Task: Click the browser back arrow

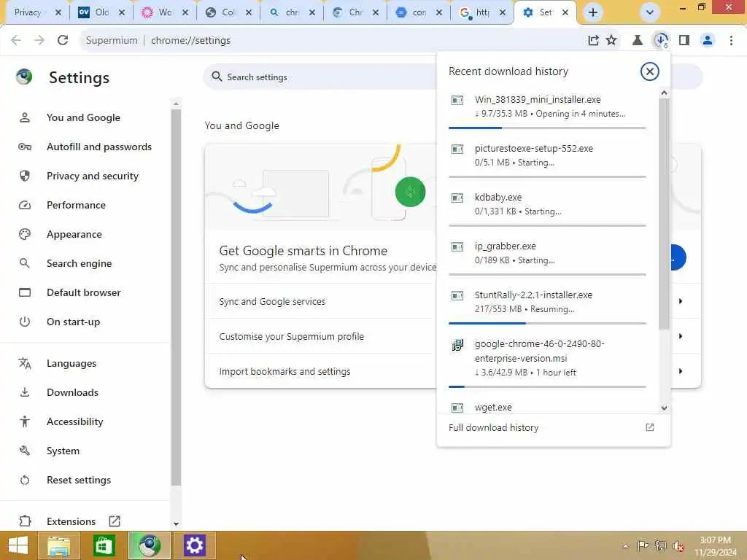Action: [16, 41]
